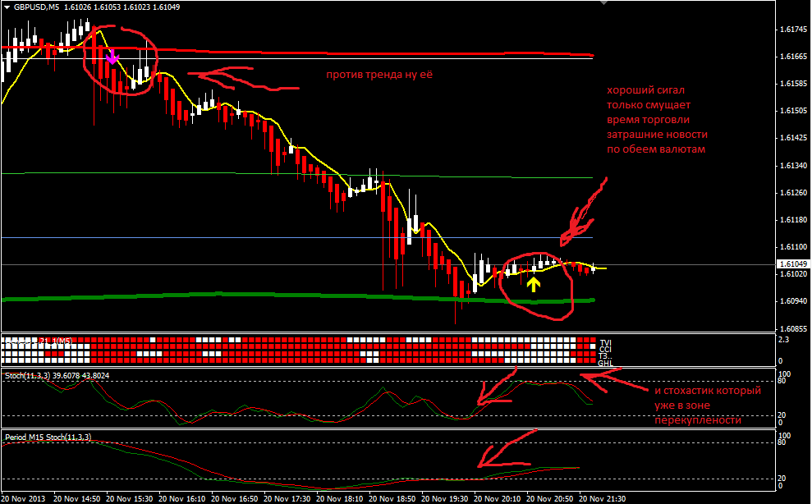Click the 20 Nov 18:50 time label

pyautogui.click(x=392, y=499)
